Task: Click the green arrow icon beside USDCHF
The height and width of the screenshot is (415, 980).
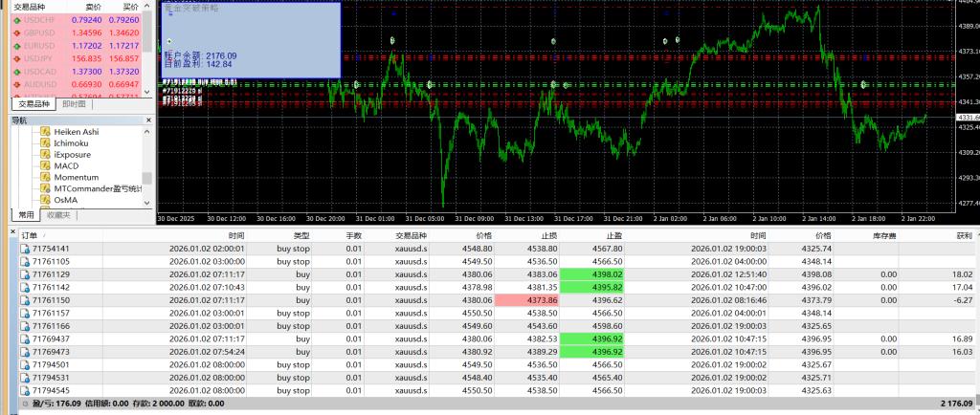Action: (15, 19)
